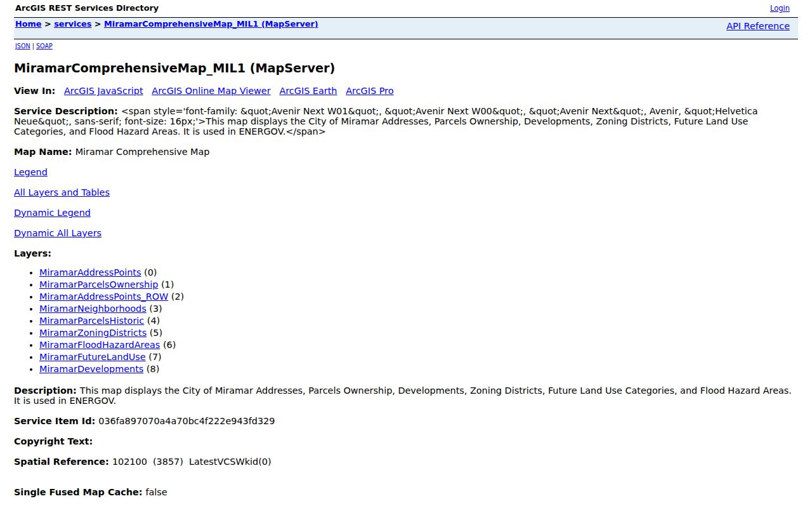The height and width of the screenshot is (508, 812).
Task: Open the MiramarAddressPoints_ROW layer
Action: (x=104, y=297)
